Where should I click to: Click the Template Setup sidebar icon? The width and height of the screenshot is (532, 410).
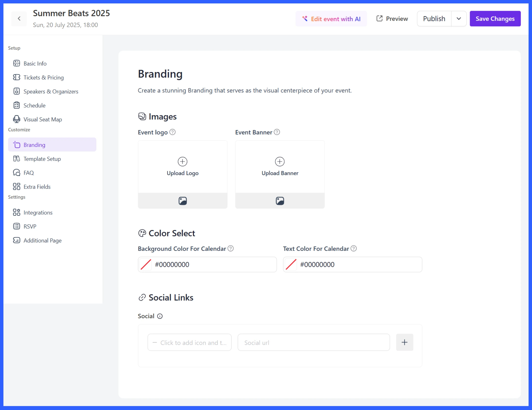[16, 159]
